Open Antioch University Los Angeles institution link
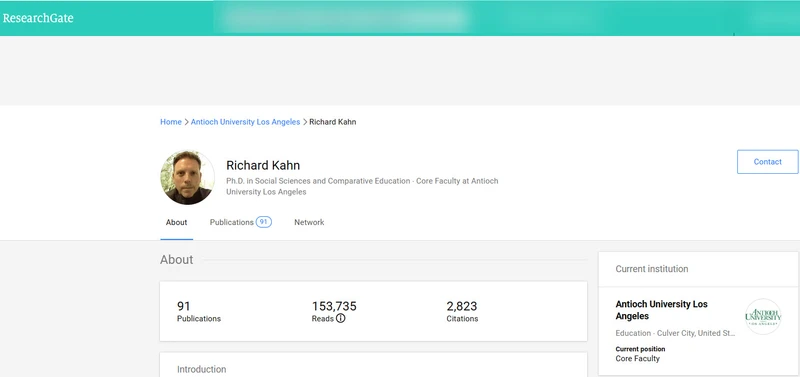800x377 pixels. [661, 310]
